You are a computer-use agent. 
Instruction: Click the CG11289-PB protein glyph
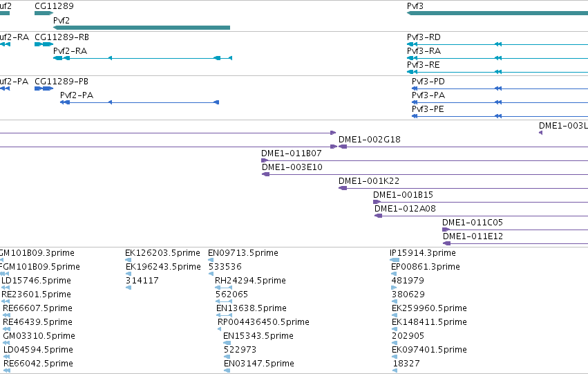[x=44, y=88]
